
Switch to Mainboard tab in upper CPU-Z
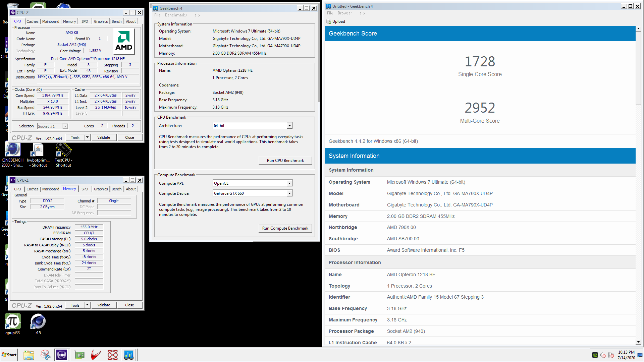[51, 21]
